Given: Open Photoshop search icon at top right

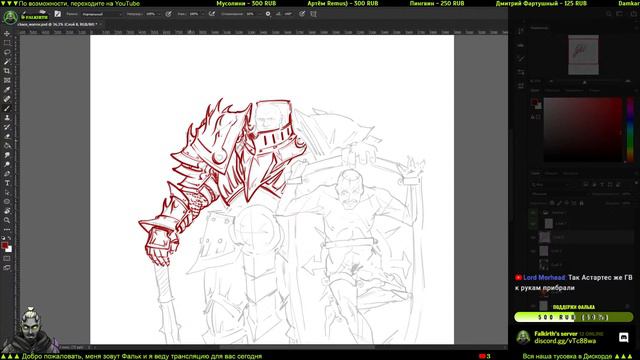Looking at the screenshot, I should point(609,14).
